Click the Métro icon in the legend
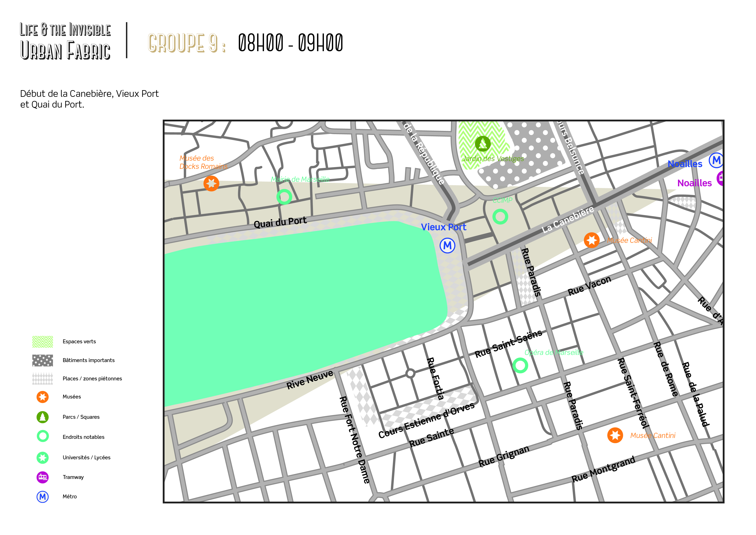756x535 pixels. 42,497
